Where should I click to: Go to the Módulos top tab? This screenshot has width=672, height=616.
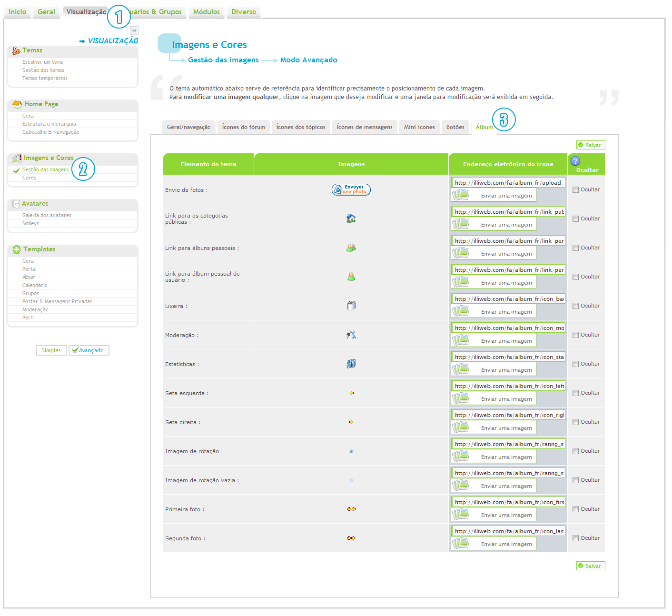pos(207,12)
